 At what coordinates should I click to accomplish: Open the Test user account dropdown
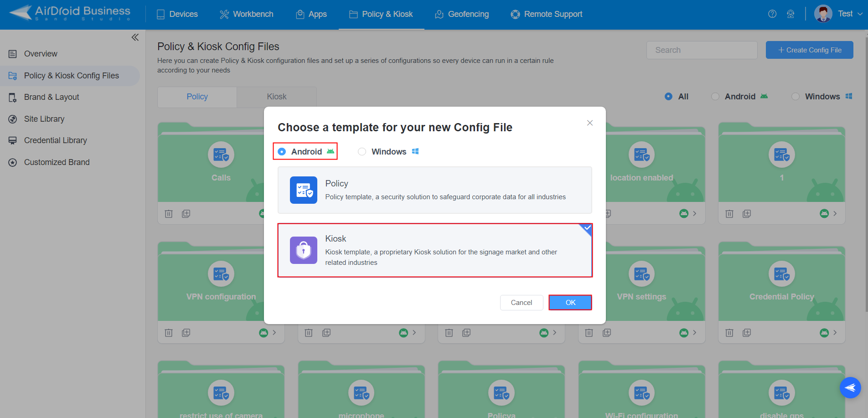pos(839,14)
